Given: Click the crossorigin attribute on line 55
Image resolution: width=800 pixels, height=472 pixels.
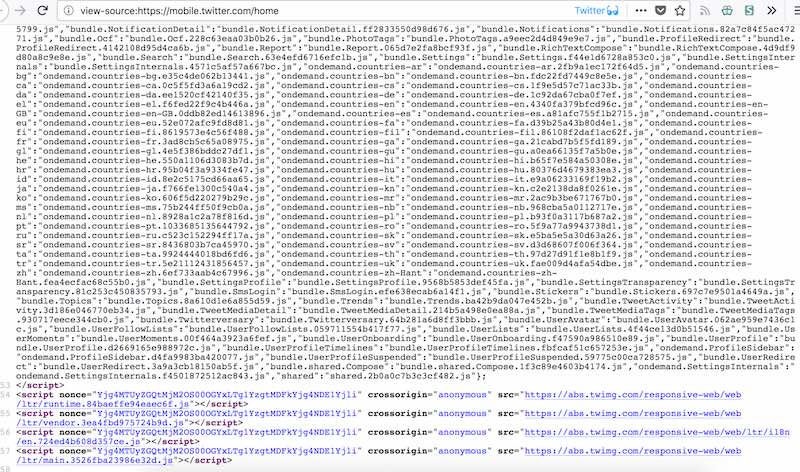Looking at the screenshot, I should [397, 413].
